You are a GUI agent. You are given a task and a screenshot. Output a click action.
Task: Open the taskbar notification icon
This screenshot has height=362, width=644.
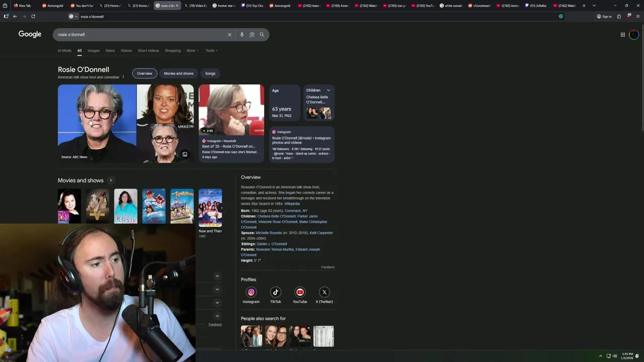[x=637, y=356]
